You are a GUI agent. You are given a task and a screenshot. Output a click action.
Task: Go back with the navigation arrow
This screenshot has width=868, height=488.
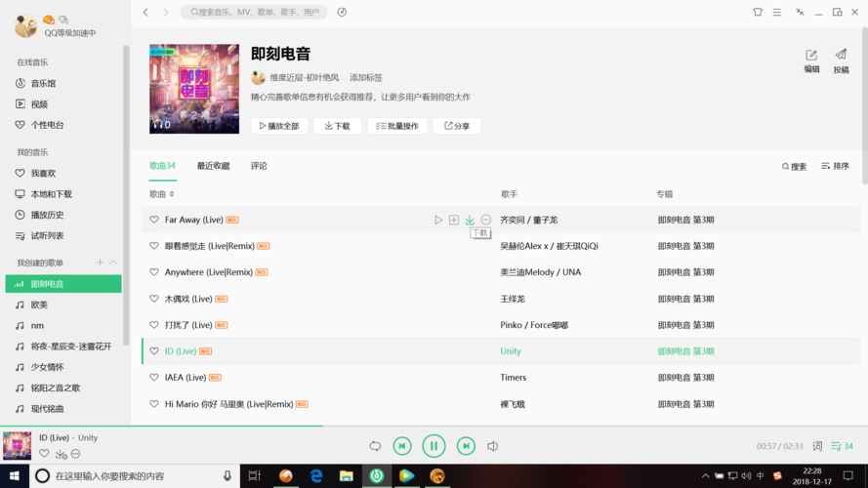tap(145, 12)
